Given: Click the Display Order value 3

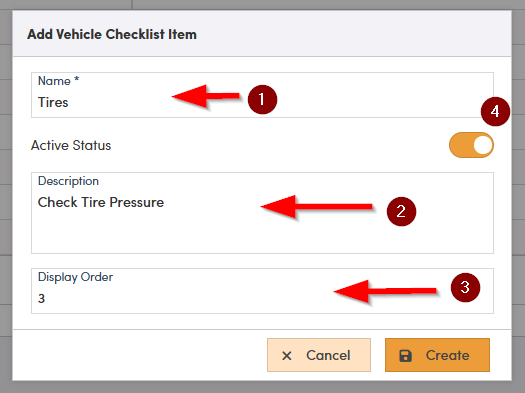Looking at the screenshot, I should [41, 298].
